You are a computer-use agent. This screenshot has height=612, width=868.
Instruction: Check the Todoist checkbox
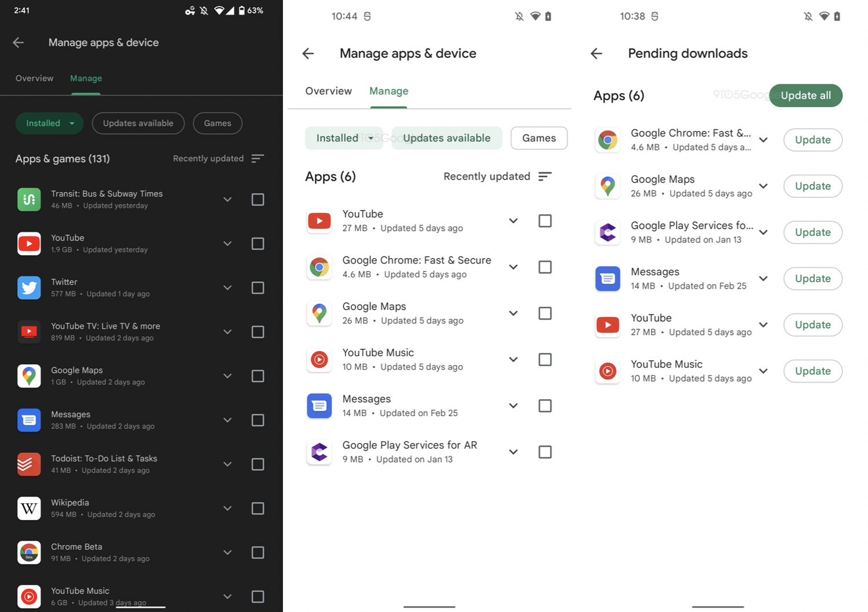pyautogui.click(x=258, y=464)
